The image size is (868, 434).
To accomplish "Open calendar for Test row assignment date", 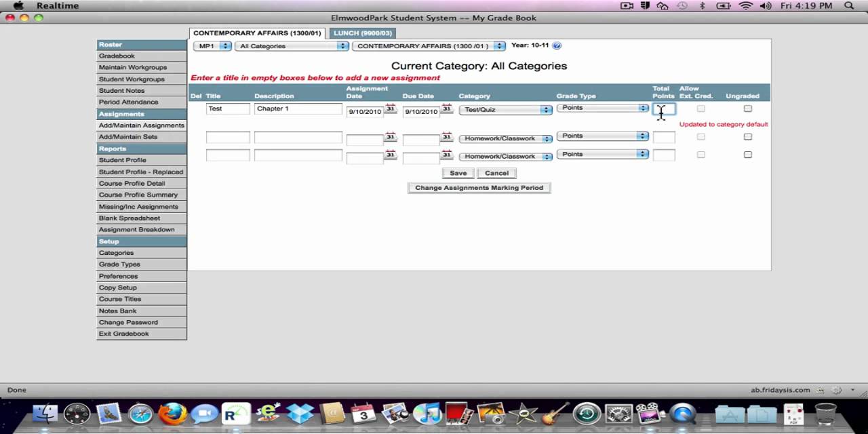I will coord(391,108).
